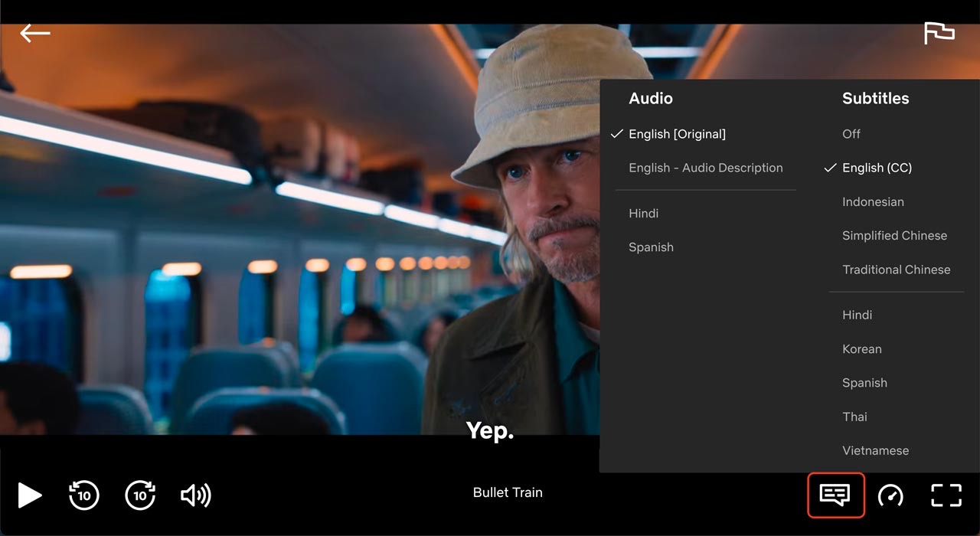
Task: Click the back arrow icon
Action: coord(35,33)
